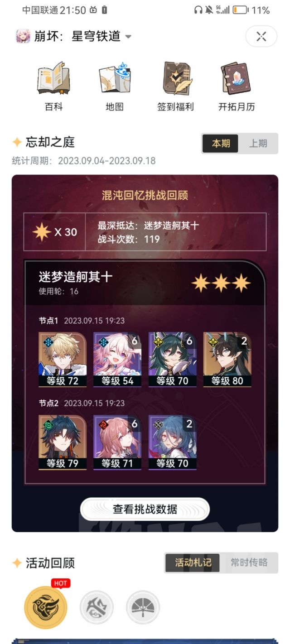The image size is (290, 644).
Task: Select the level 80 horned character portrait
Action: (x=227, y=360)
